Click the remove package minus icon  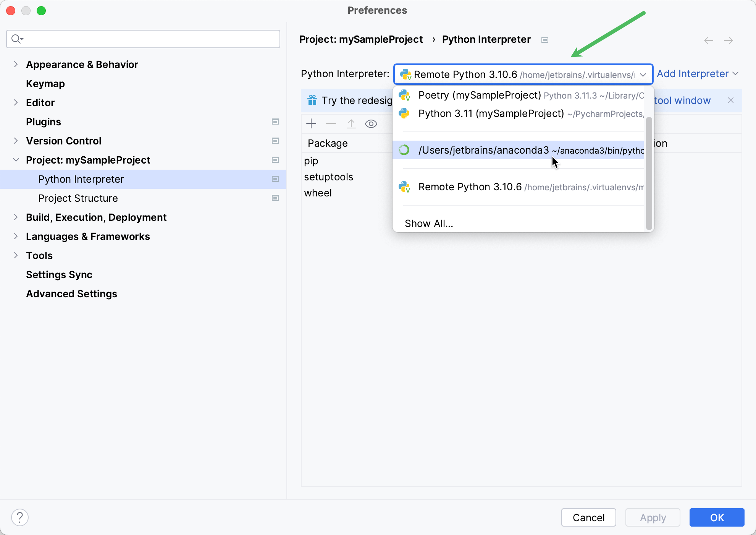[331, 123]
